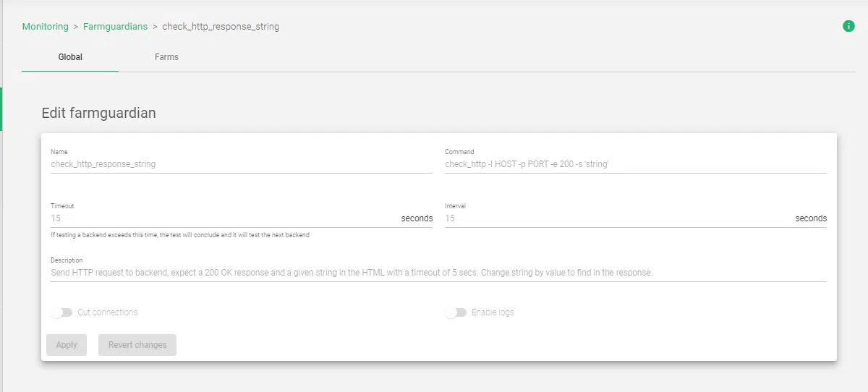
Task: Select the Global tab
Action: (70, 57)
